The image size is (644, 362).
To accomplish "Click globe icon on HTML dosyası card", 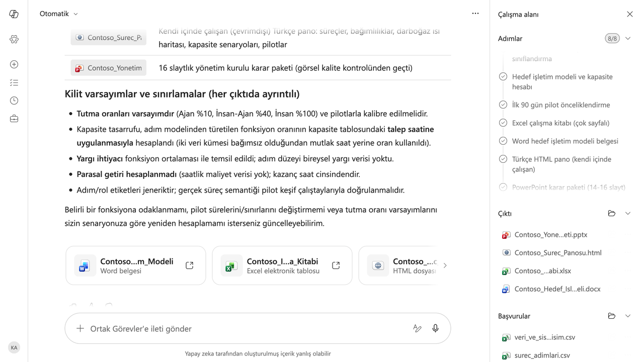I will [x=377, y=266].
